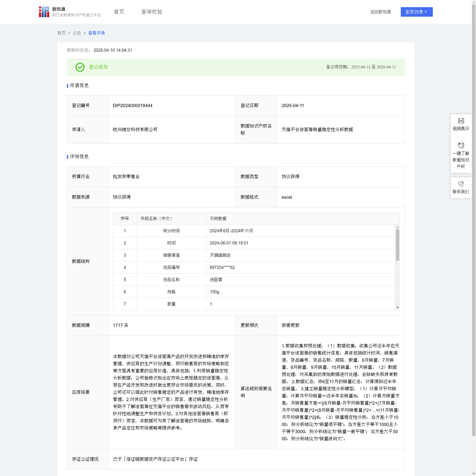The width and height of the screenshot is (476, 476).
Task: Click the page scroll up arrow
Action: (x=474, y=2)
